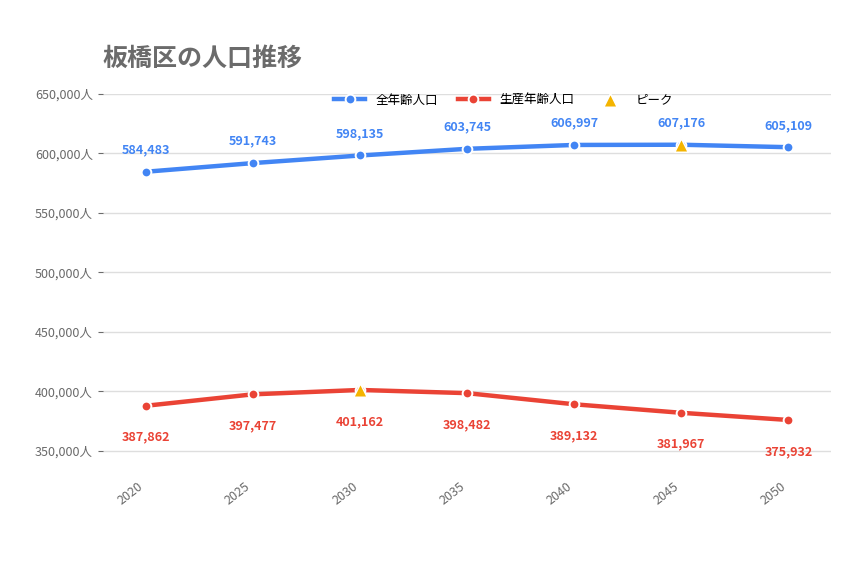The height and width of the screenshot is (586, 857).
Task: Select the red data point for 2025
Action: (x=254, y=395)
